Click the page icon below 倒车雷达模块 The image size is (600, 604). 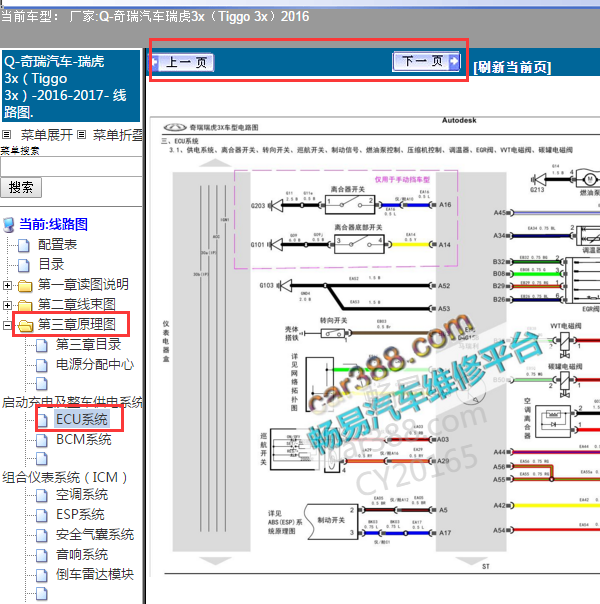(x=42, y=594)
